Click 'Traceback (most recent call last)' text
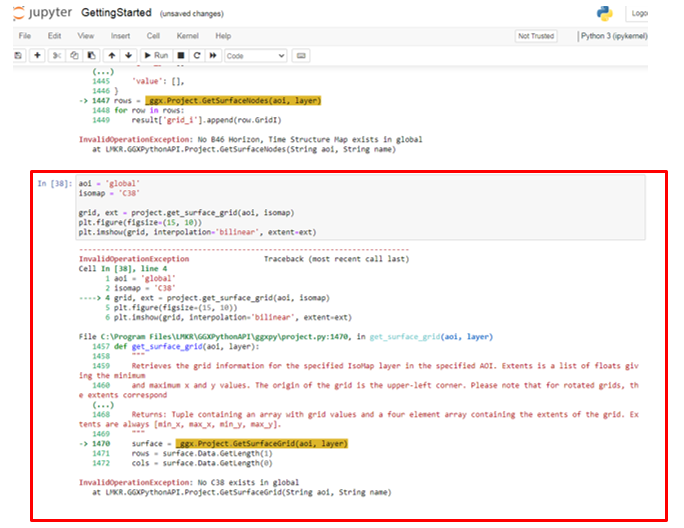Viewport: 684px width, 528px height. [336, 259]
